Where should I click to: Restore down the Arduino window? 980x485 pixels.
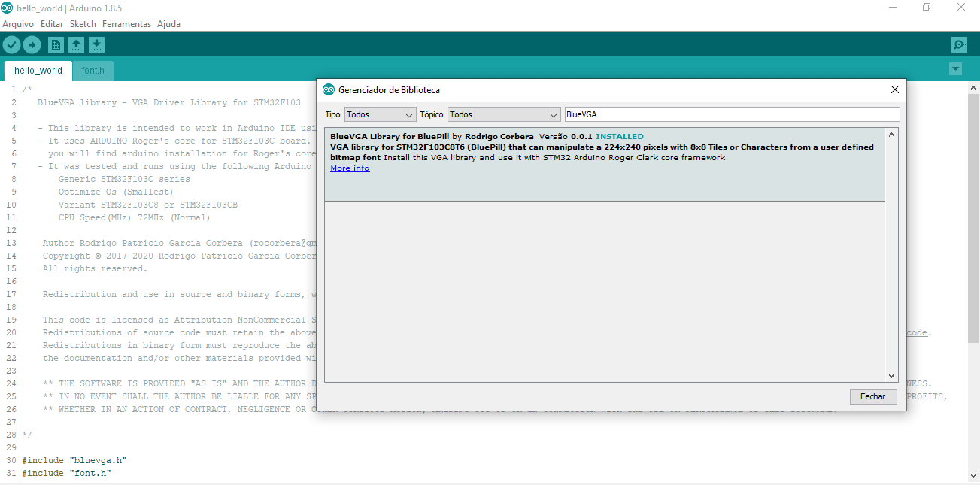927,8
